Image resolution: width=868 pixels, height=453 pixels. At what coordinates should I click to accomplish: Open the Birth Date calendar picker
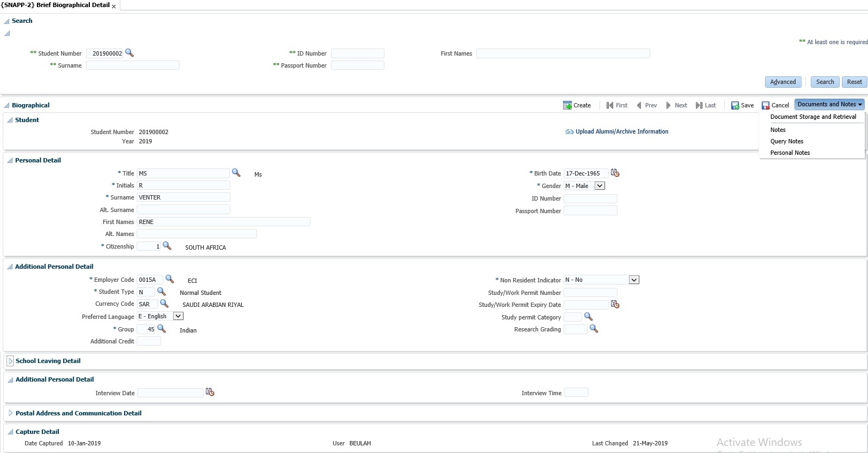point(615,173)
